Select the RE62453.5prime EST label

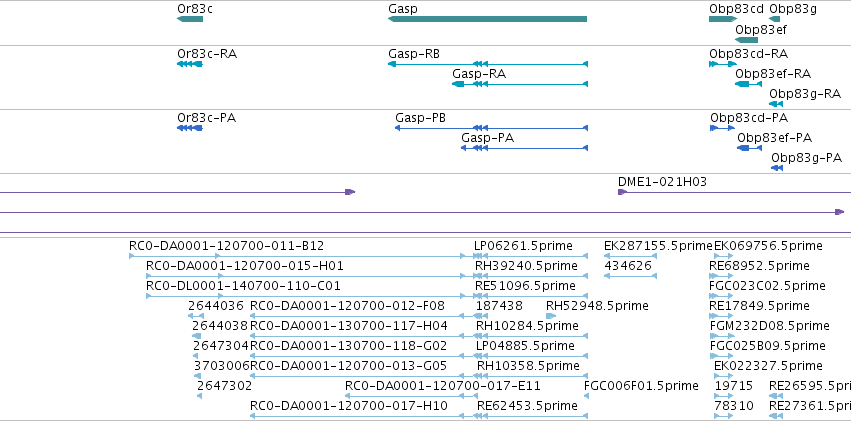click(527, 406)
